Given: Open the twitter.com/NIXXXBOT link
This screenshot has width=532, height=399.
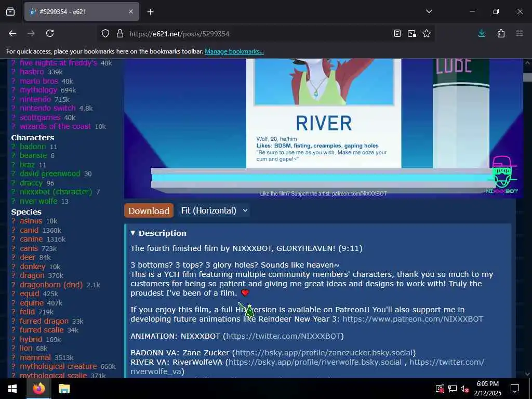Looking at the screenshot, I should (x=283, y=336).
